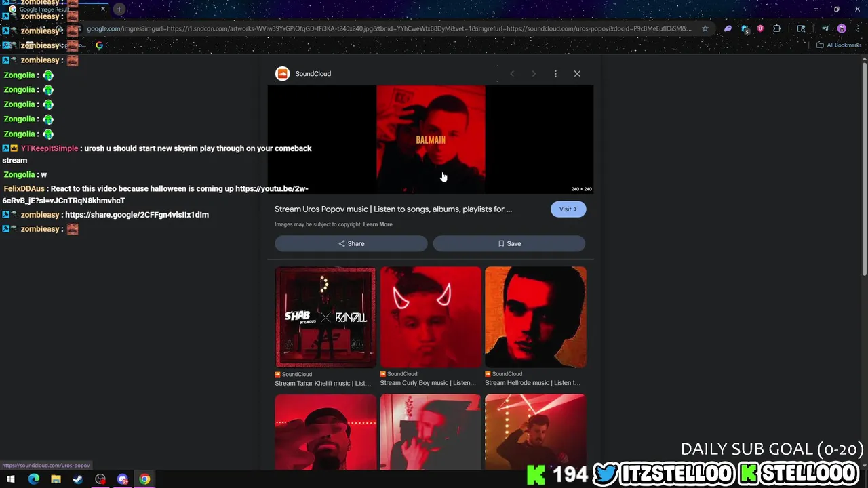Click the FelixDDAus username in chat

(24, 188)
